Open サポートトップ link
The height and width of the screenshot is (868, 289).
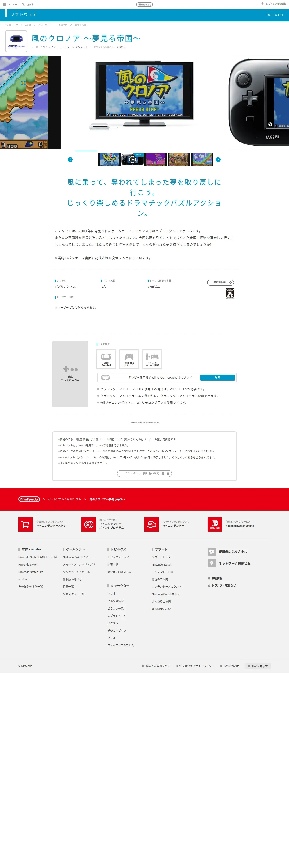coord(161,557)
